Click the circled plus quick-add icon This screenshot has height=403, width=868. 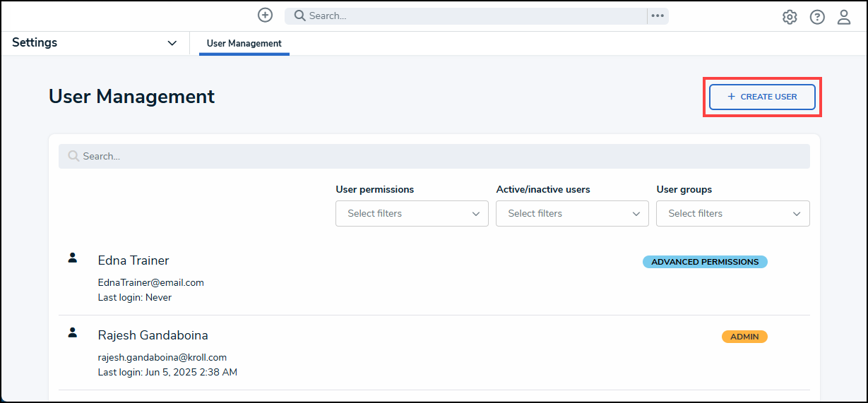coord(265,16)
